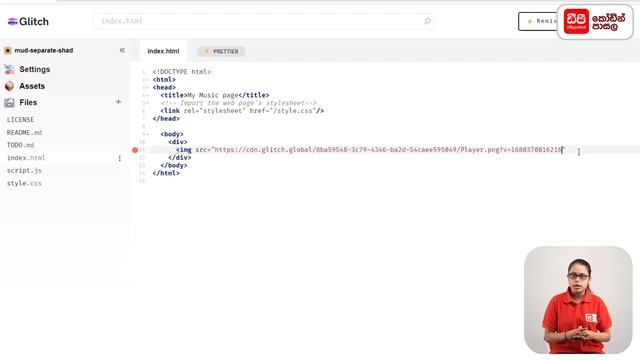Click the red error marker on line 11
Image resolution: width=640 pixels, height=360 pixels.
135,150
